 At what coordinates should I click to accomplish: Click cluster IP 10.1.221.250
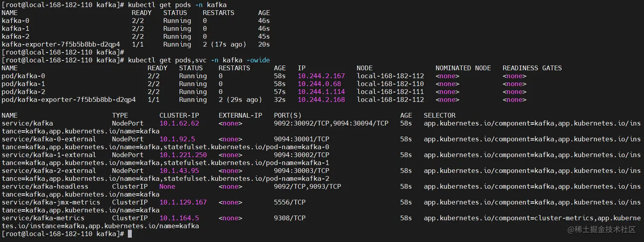click(x=183, y=155)
